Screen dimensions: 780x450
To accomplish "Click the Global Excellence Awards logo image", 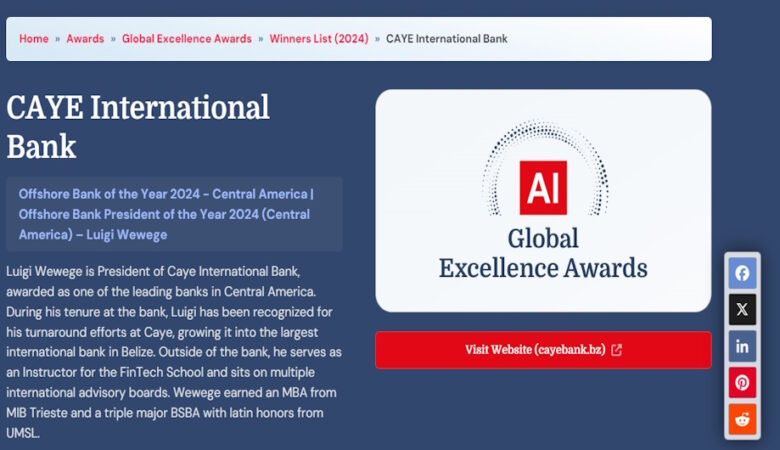I will click(543, 201).
